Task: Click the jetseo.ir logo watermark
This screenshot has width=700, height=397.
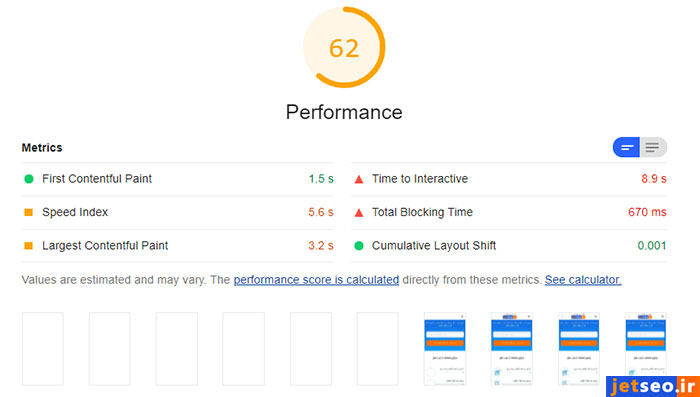Action: tap(653, 386)
